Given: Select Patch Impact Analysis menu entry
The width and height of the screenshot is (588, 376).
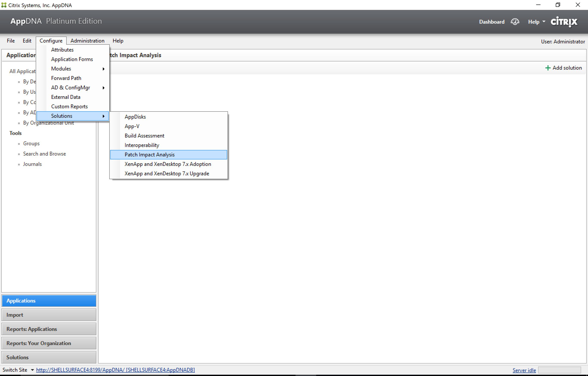Looking at the screenshot, I should point(149,154).
